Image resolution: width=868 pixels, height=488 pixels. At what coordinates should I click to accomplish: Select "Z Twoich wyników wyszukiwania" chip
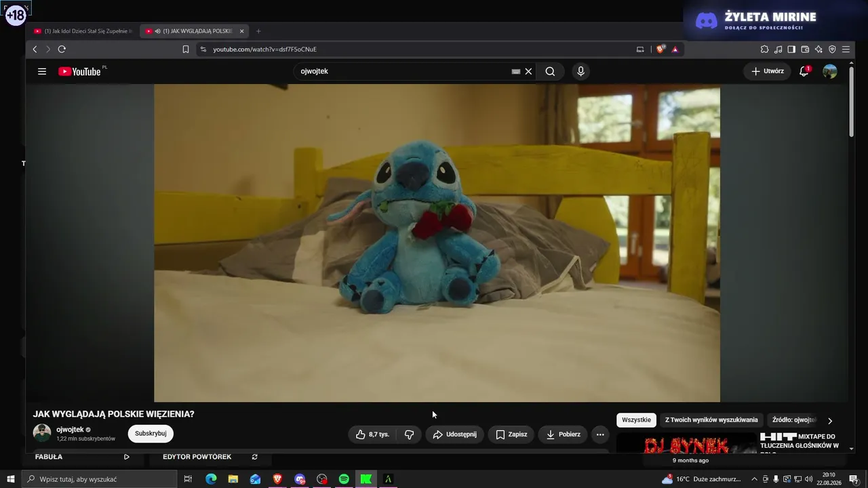tap(711, 420)
